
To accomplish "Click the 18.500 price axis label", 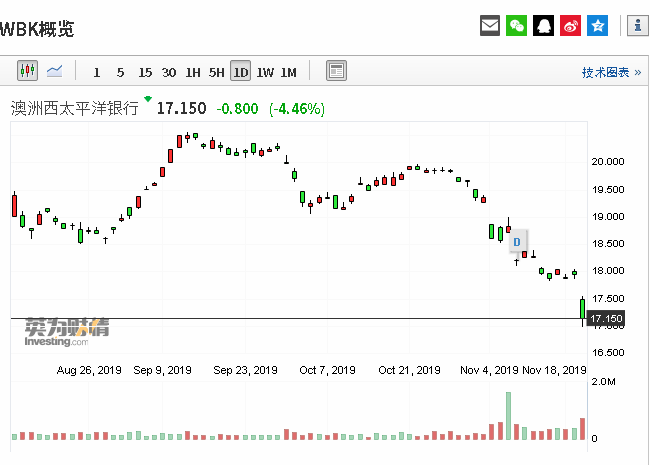I will tap(608, 244).
